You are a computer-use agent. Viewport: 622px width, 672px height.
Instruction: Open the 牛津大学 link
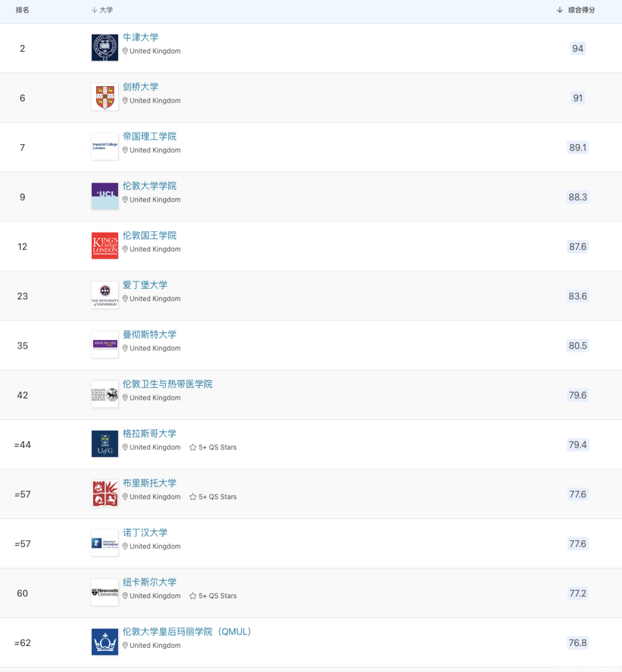[141, 37]
